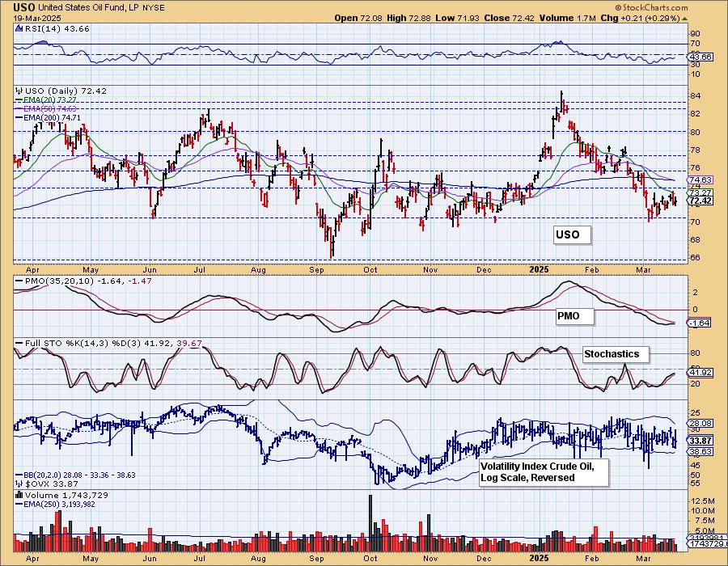The image size is (728, 566).
Task: Click the Volume 1,743,729 legend text
Action: [x=66, y=495]
